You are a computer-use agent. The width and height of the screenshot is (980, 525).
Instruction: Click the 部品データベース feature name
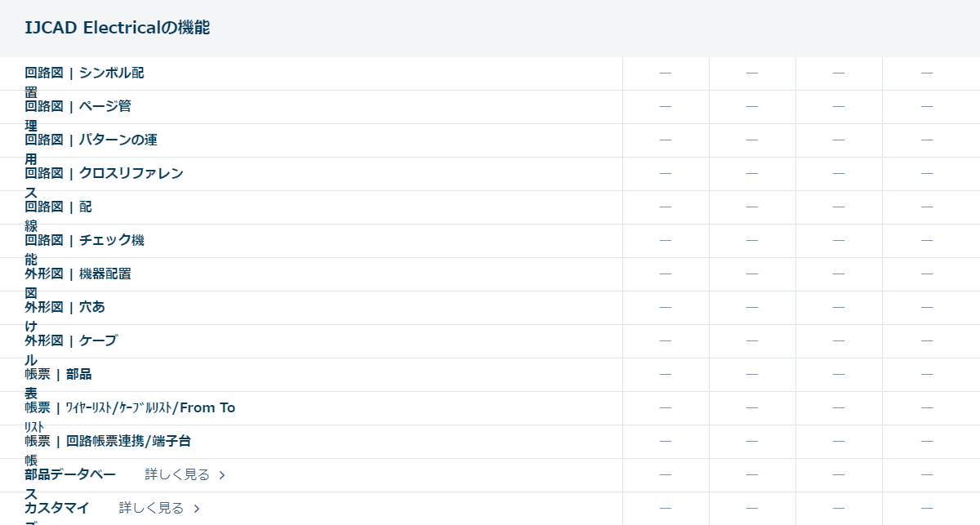click(70, 475)
